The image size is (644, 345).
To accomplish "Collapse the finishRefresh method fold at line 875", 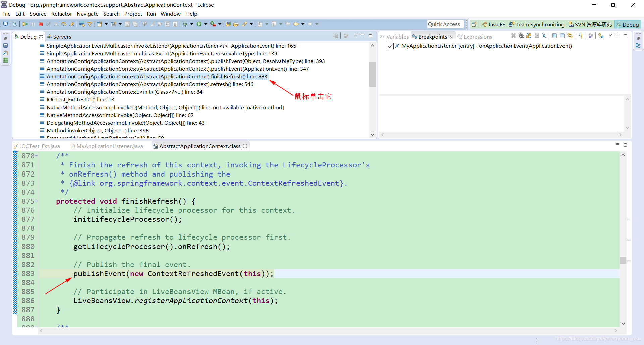I will (36, 201).
